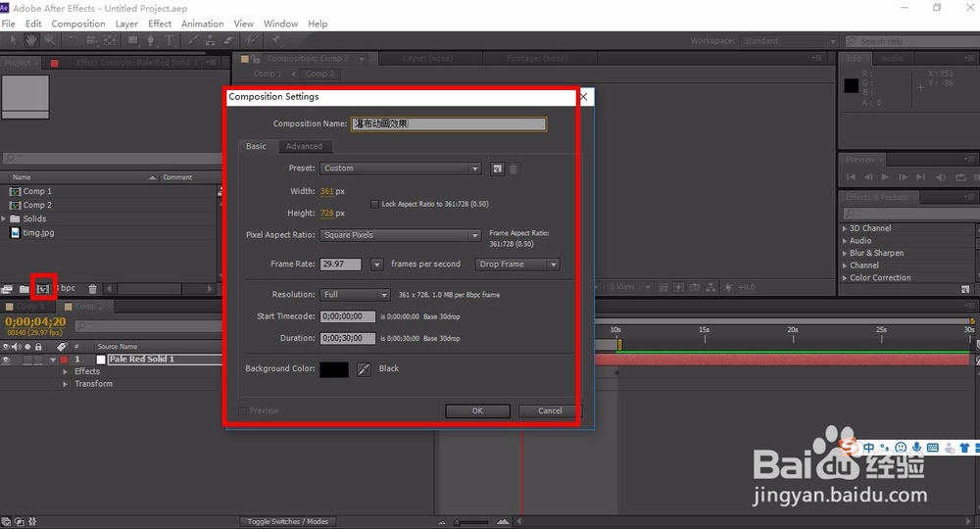Mute audio in Preview panel
Screen dimensions: 980x529
pyautogui.click(x=941, y=176)
